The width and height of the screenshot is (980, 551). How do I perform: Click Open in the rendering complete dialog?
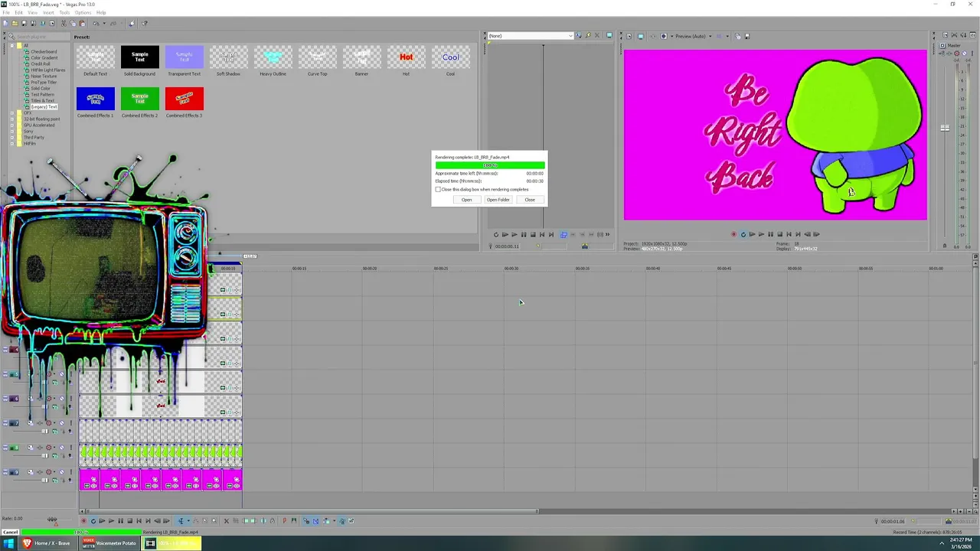pos(466,200)
